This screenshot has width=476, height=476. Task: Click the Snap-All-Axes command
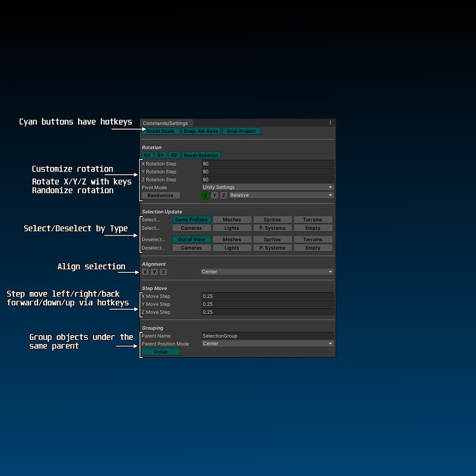(x=201, y=131)
